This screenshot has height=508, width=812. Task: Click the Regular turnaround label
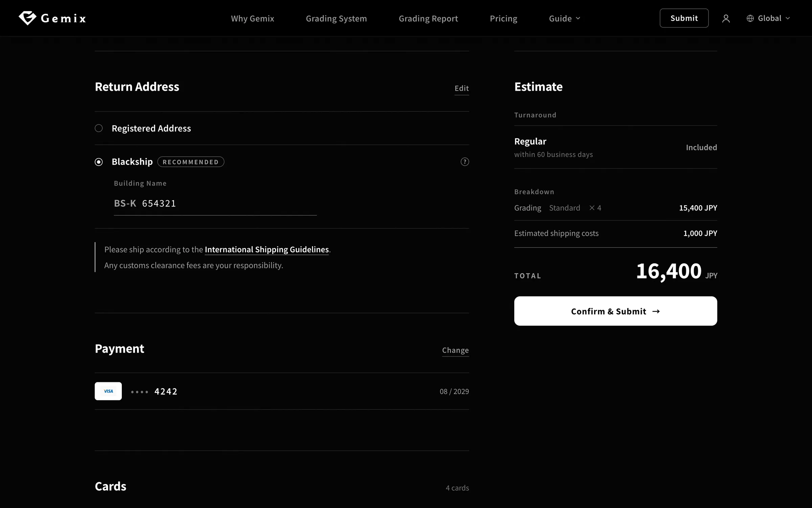click(530, 141)
